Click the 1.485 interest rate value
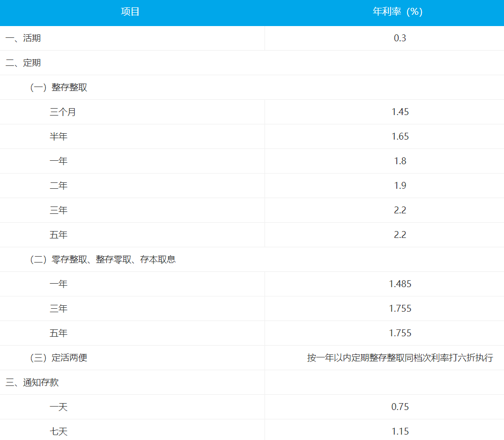Screen dimensions: 504x440 tap(400, 284)
